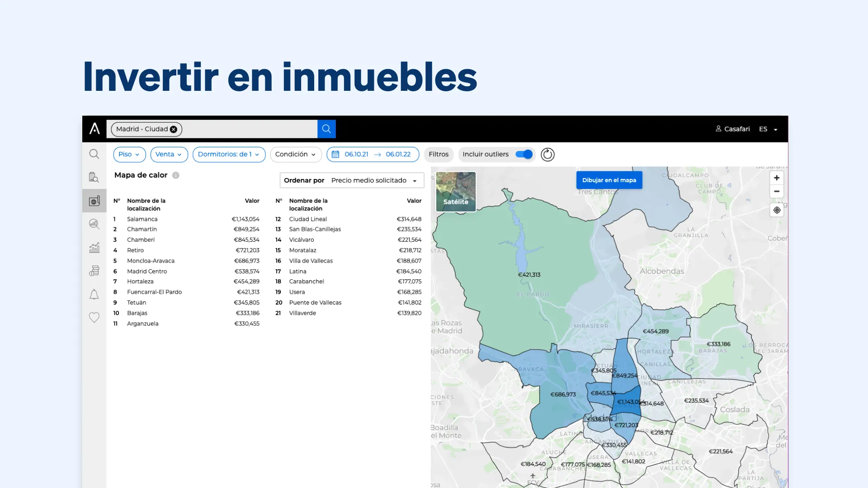This screenshot has height=488, width=868.
Task: Select the heat map sidebar icon
Action: point(94,201)
